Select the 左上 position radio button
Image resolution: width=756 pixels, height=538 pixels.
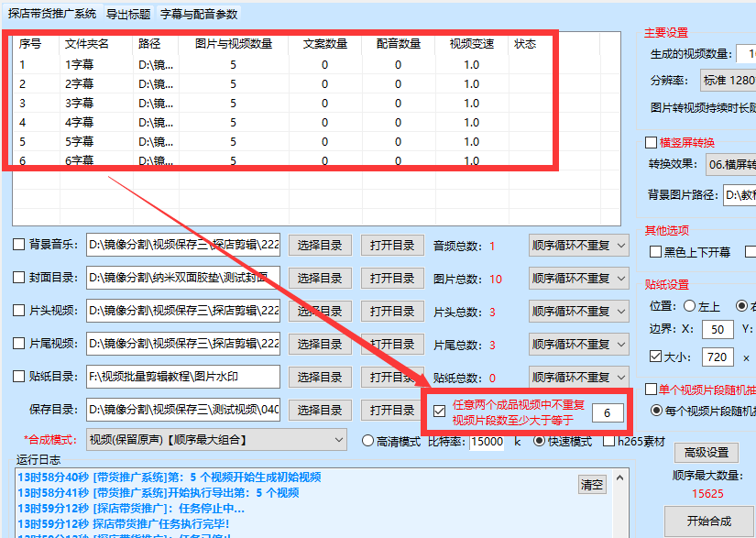point(689,305)
